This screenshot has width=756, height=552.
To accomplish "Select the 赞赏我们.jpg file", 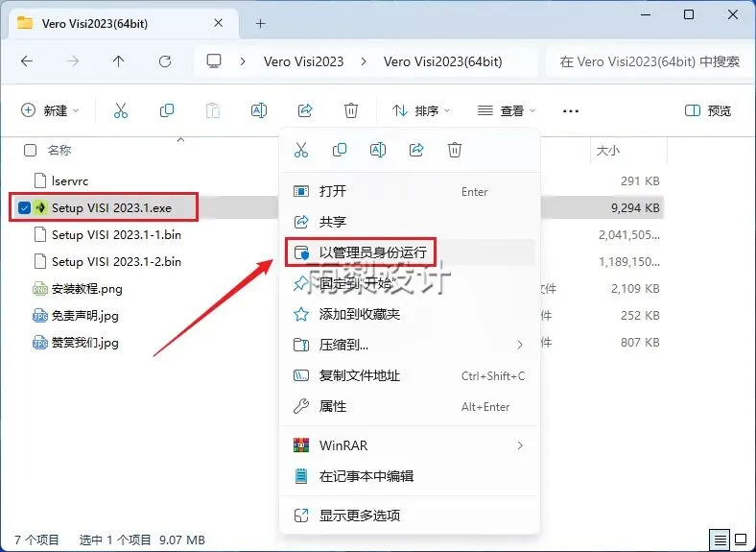I will point(84,343).
